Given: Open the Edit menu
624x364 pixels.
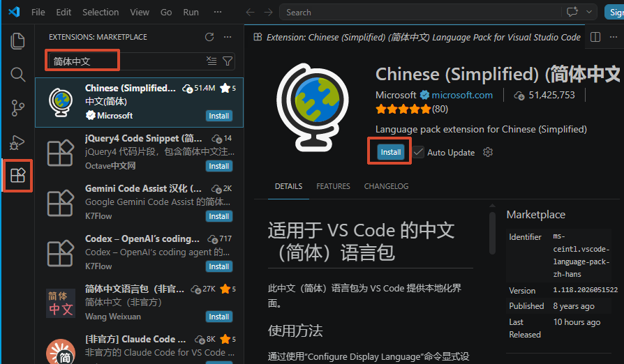Looking at the screenshot, I should tap(64, 13).
